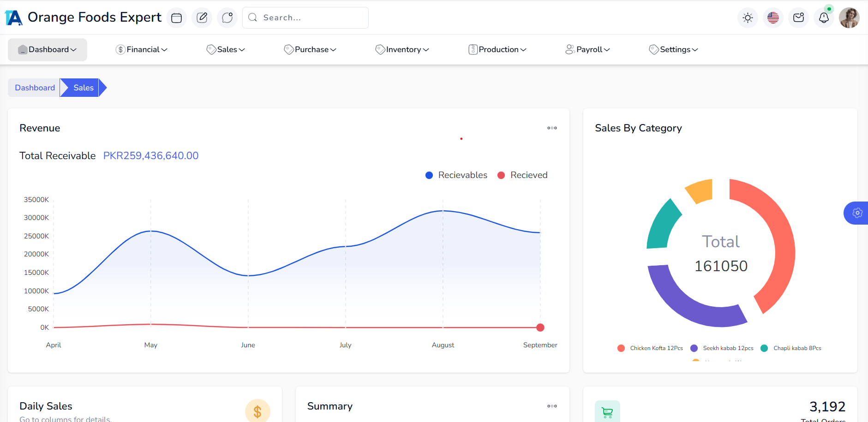This screenshot has width=868, height=422.
Task: Open the mailbox messages icon
Action: pos(798,18)
